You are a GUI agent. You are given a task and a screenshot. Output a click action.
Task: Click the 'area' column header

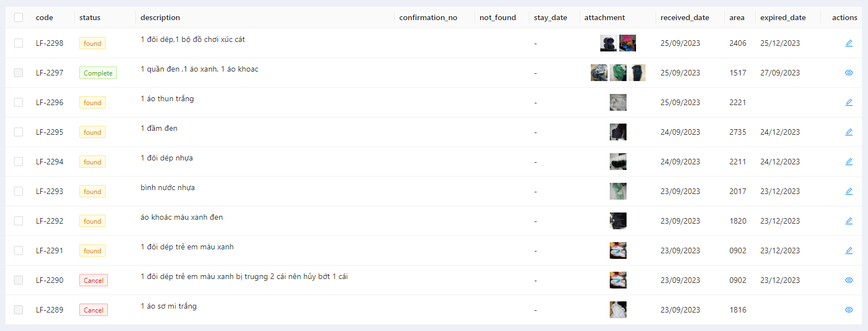[x=737, y=17]
